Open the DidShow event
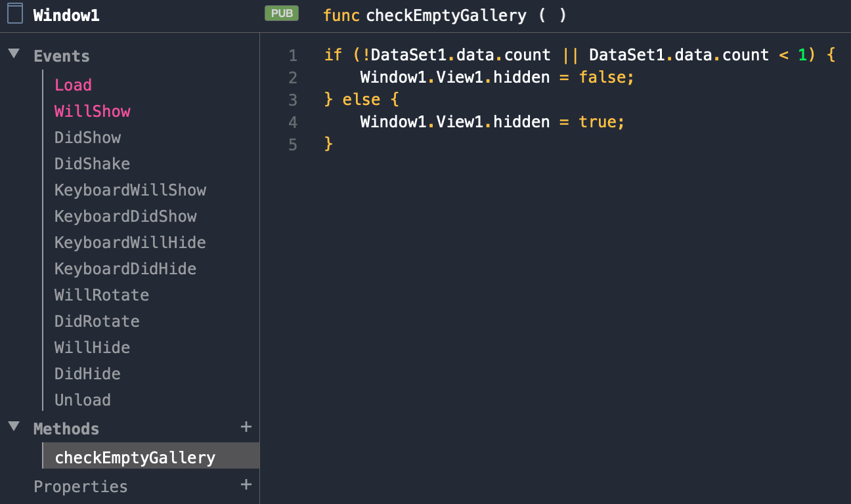The image size is (851, 504). [x=88, y=137]
